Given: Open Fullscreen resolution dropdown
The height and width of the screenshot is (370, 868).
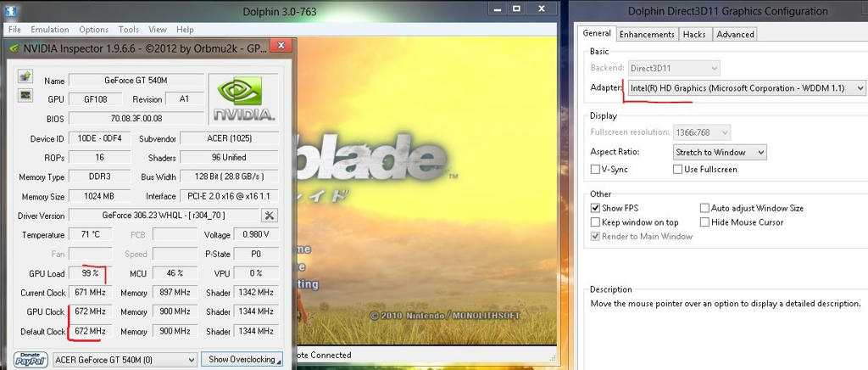Looking at the screenshot, I should [701, 133].
